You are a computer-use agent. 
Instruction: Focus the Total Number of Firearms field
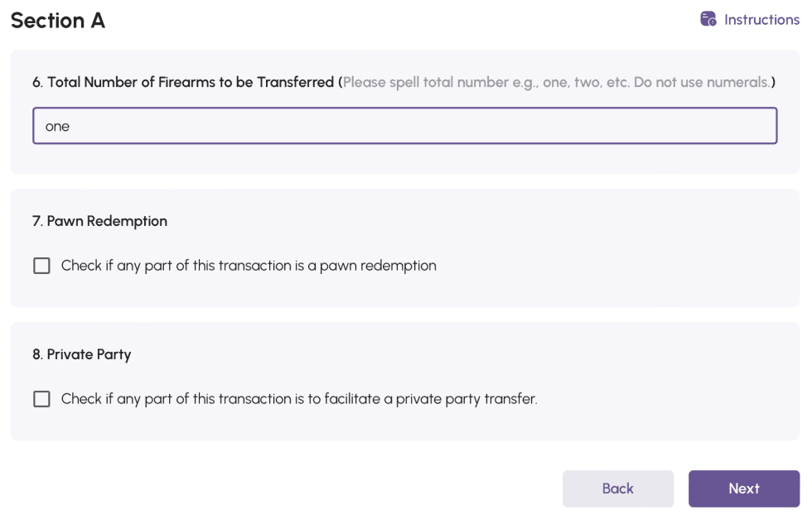pos(404,126)
